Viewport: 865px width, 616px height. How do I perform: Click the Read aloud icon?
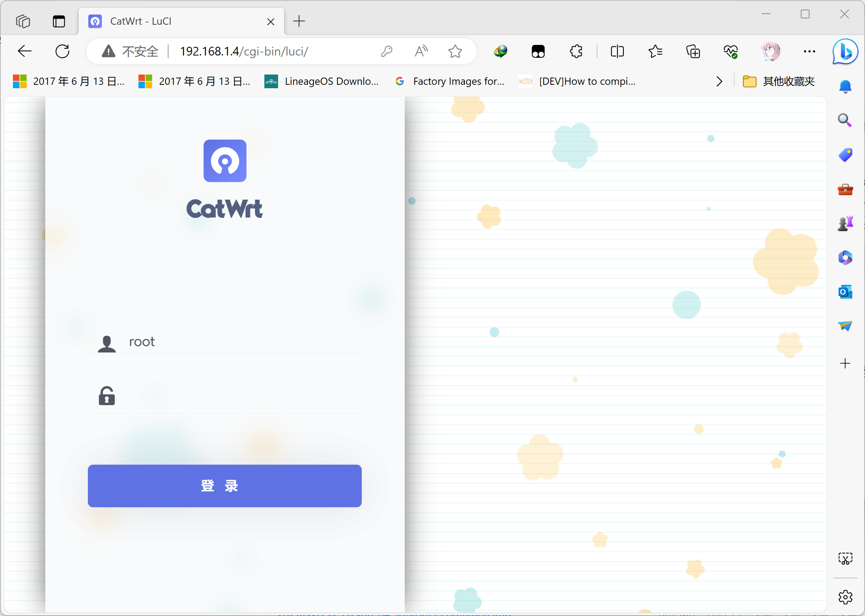421,51
